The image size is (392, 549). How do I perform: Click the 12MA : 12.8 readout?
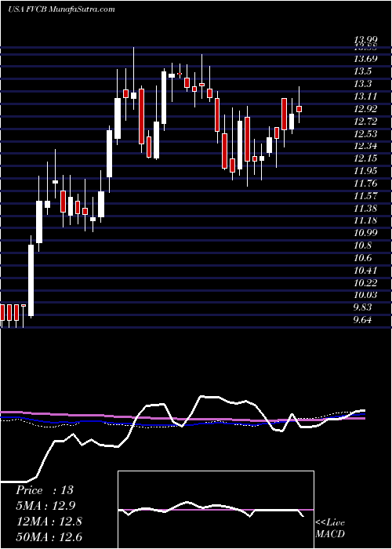click(x=49, y=522)
